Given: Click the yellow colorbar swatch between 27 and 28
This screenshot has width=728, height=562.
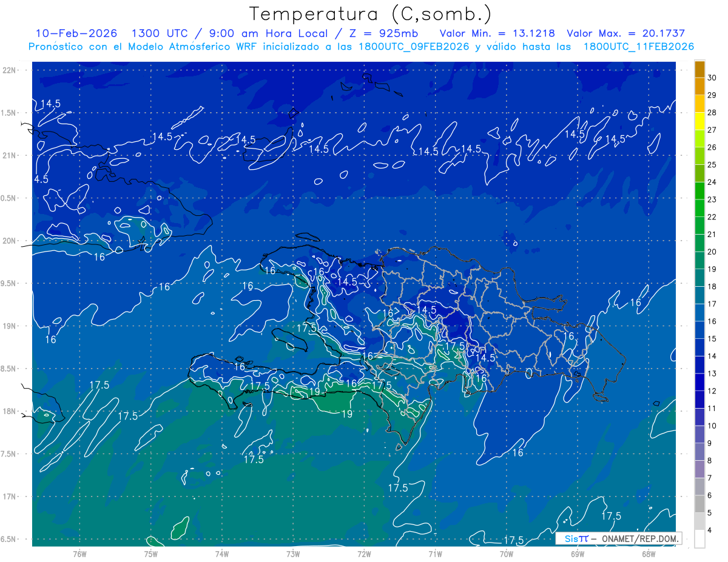Looking at the screenshot, I should point(699,121).
